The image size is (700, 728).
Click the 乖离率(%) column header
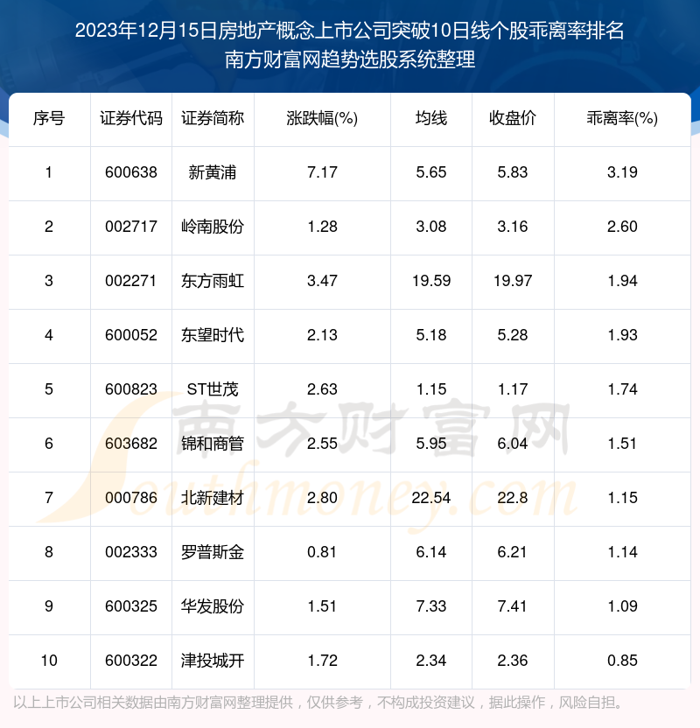tap(622, 118)
